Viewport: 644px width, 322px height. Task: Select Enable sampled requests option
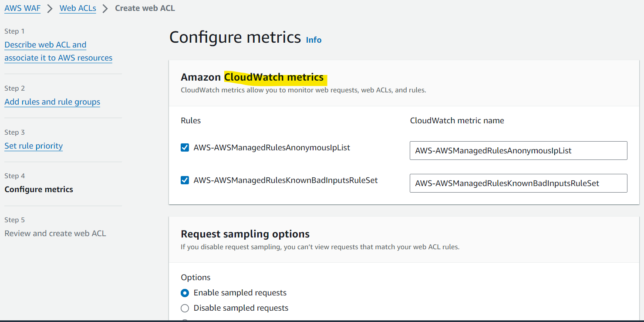point(185,293)
